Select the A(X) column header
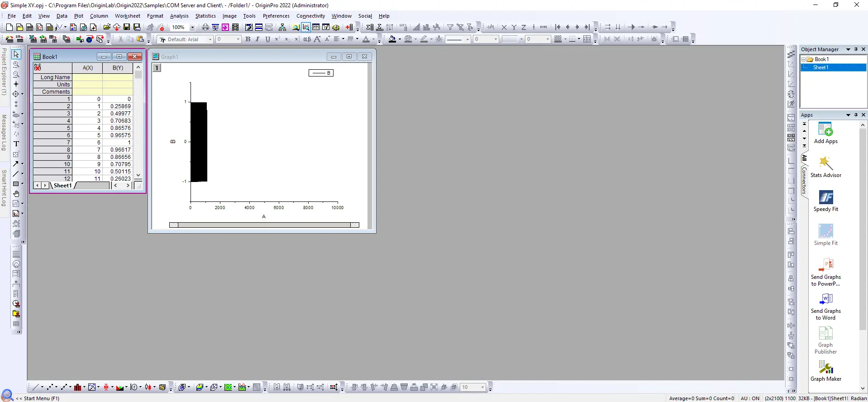The height and width of the screenshot is (402, 868). click(88, 68)
